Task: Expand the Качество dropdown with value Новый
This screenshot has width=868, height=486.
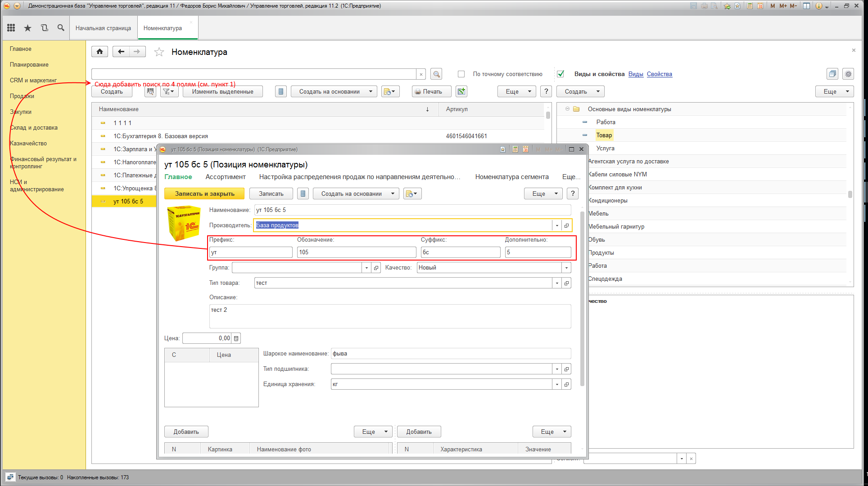Action: 566,268
